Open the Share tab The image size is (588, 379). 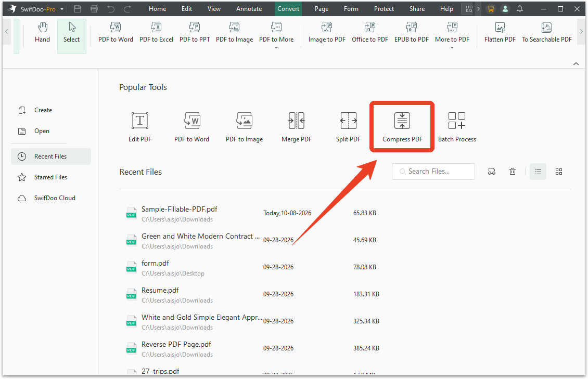coord(417,9)
